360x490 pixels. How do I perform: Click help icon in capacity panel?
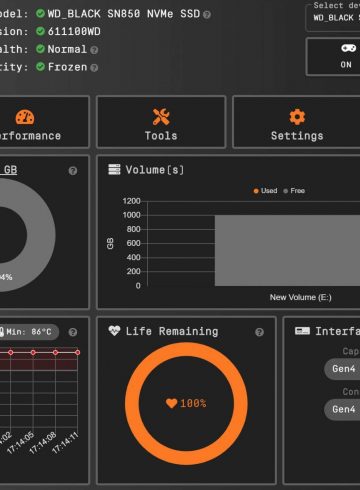point(73,171)
